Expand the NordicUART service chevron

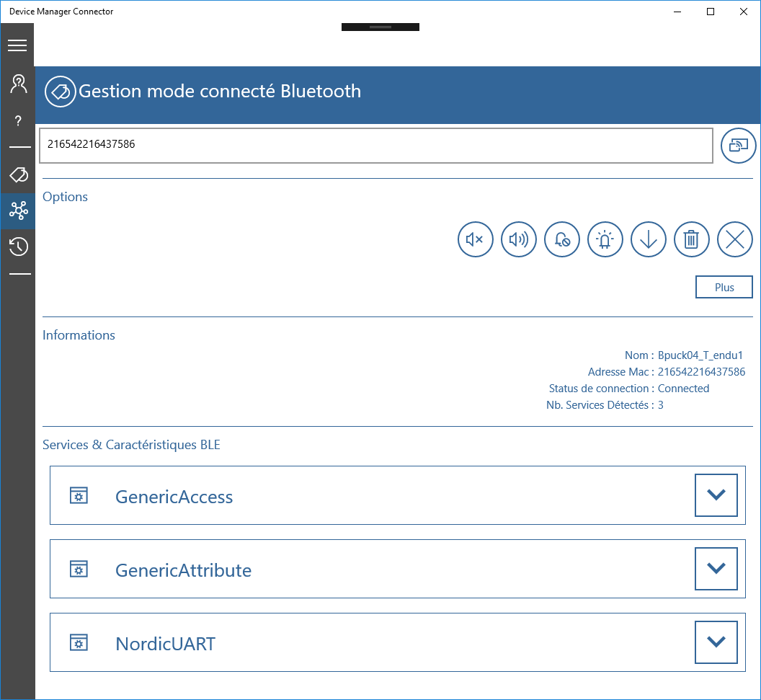click(x=716, y=642)
